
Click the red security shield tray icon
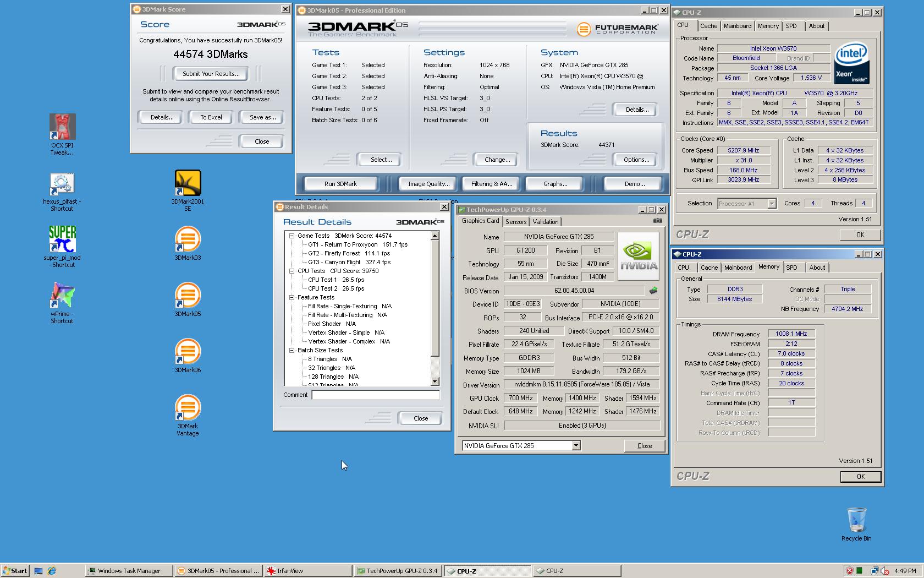click(850, 571)
